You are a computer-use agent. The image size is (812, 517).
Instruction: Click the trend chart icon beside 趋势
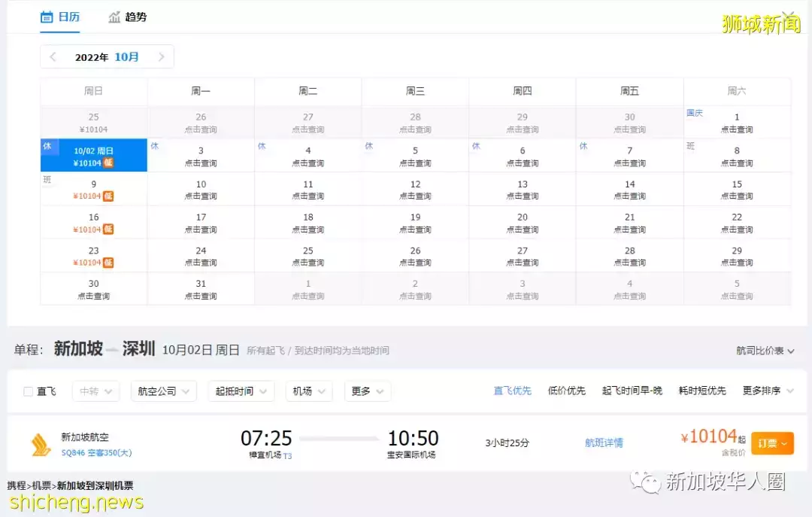[x=115, y=17]
